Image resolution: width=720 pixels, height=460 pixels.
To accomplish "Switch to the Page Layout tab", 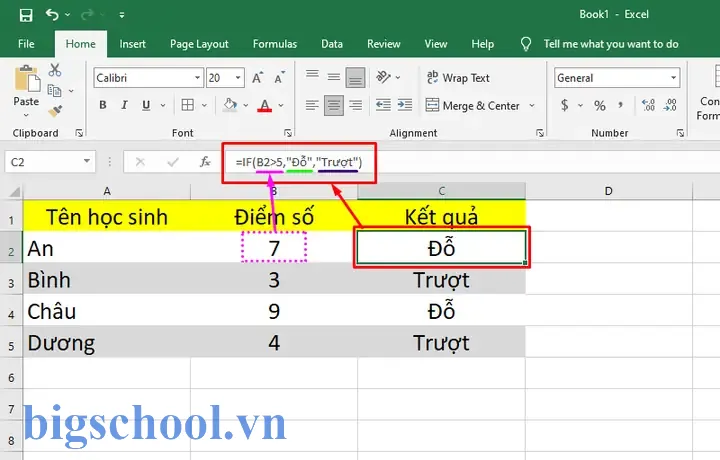I will pyautogui.click(x=199, y=44).
